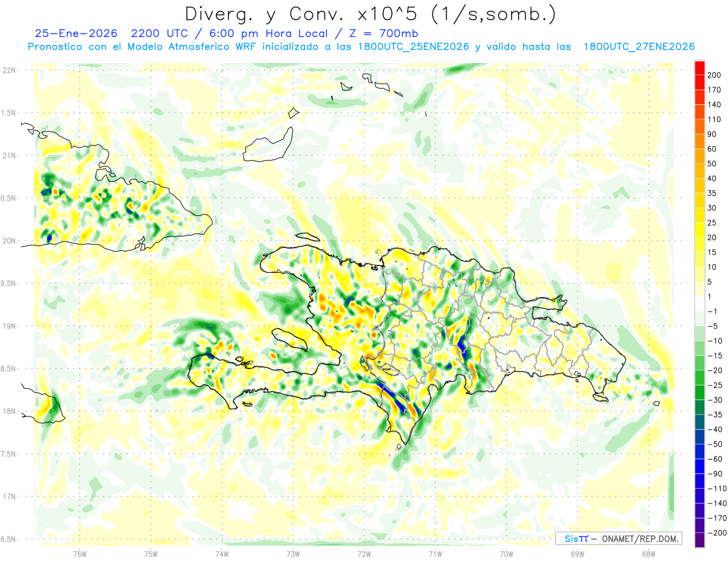Image resolution: width=728 pixels, height=562 pixels.
Task: Click the positive '110' colorbar label
Action: pyautogui.click(x=715, y=119)
